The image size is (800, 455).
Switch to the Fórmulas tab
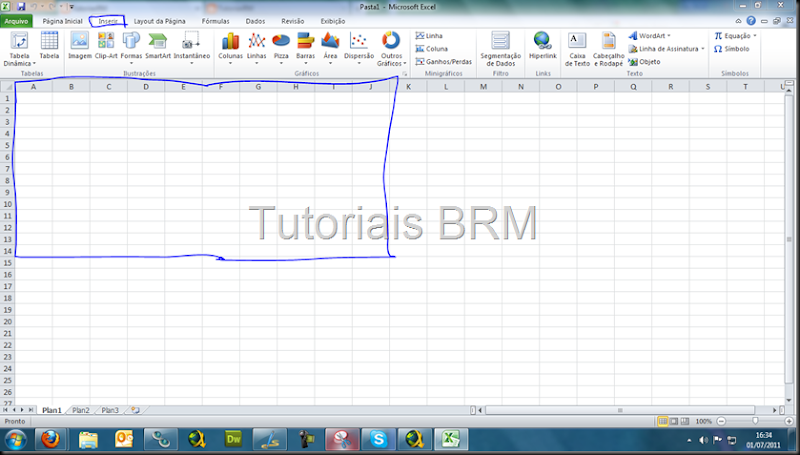215,21
